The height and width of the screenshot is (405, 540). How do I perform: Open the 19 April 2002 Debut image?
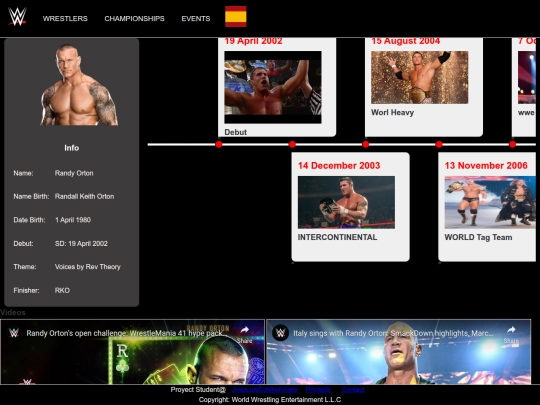click(x=273, y=87)
